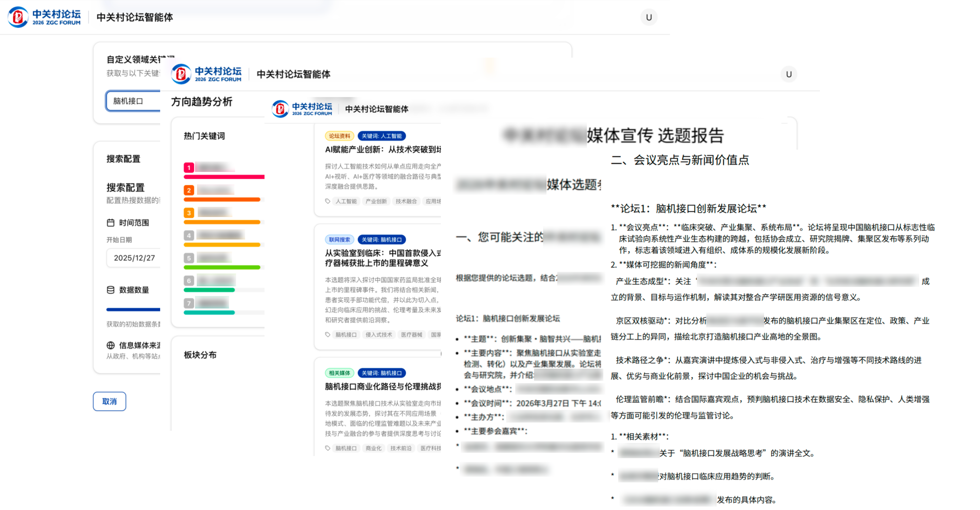The height and width of the screenshot is (510, 980).
Task: Adjust the blue 数据数量 slider
Action: pos(134,309)
